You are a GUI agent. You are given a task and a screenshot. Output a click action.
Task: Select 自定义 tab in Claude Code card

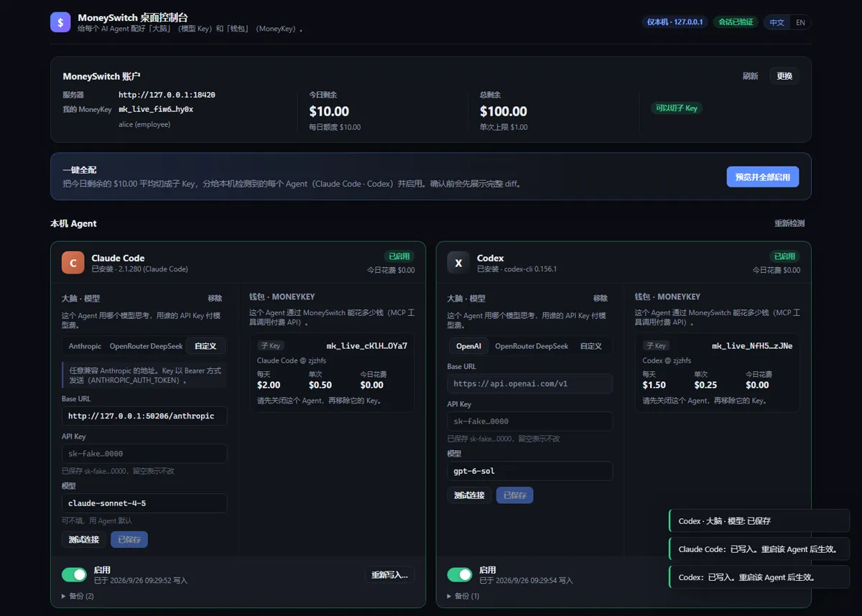pos(205,346)
